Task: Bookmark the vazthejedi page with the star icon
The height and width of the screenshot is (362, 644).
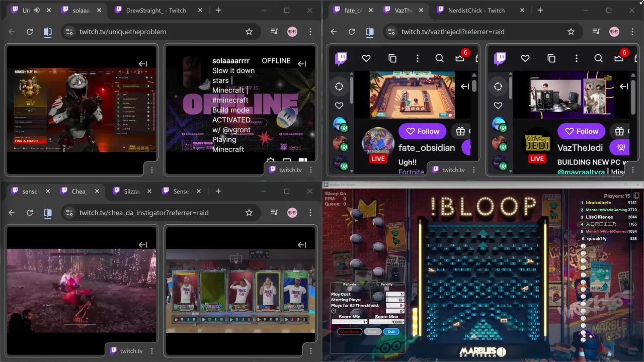Action: pyautogui.click(x=571, y=32)
